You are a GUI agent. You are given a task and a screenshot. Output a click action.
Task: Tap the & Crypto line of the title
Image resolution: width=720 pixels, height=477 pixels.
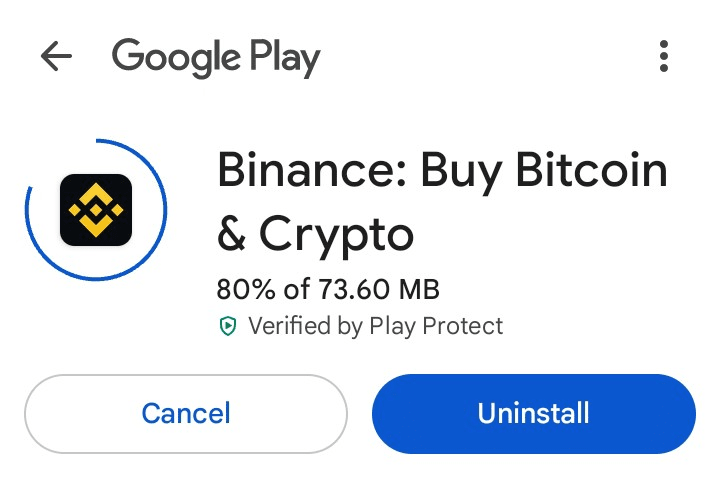pos(315,234)
